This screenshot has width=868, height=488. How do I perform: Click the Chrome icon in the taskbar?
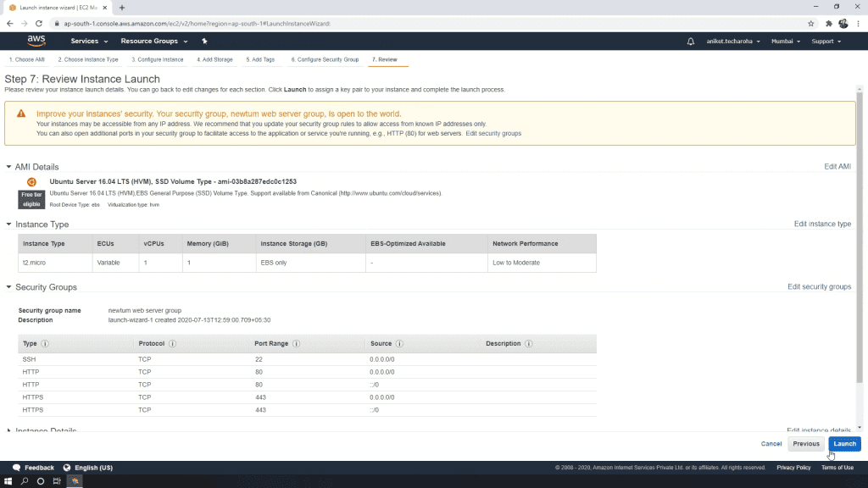point(75,481)
